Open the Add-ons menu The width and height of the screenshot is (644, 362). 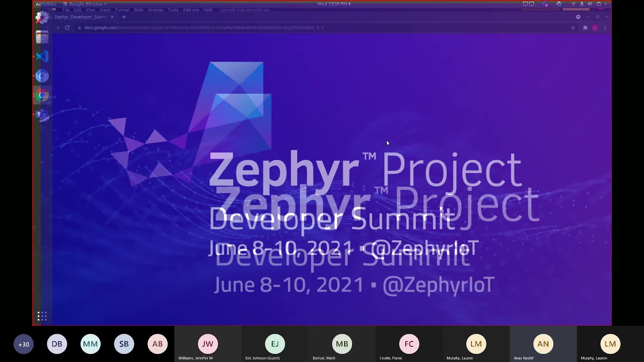191,10
